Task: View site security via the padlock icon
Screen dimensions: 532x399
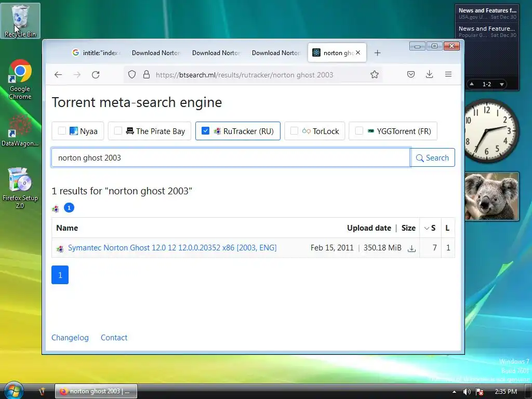Action: [147, 75]
